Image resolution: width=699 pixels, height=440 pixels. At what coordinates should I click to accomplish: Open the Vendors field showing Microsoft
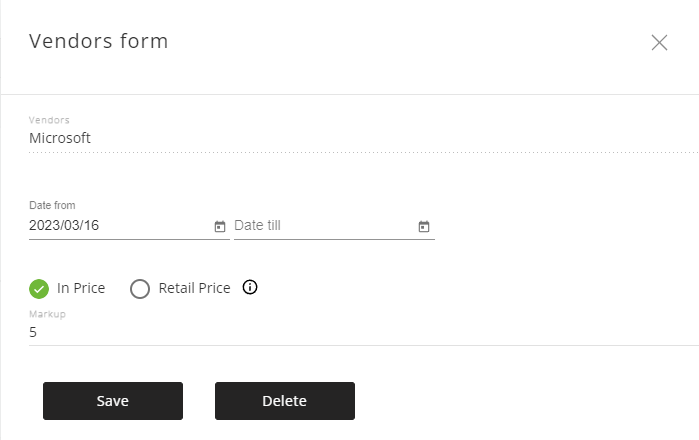pos(364,138)
